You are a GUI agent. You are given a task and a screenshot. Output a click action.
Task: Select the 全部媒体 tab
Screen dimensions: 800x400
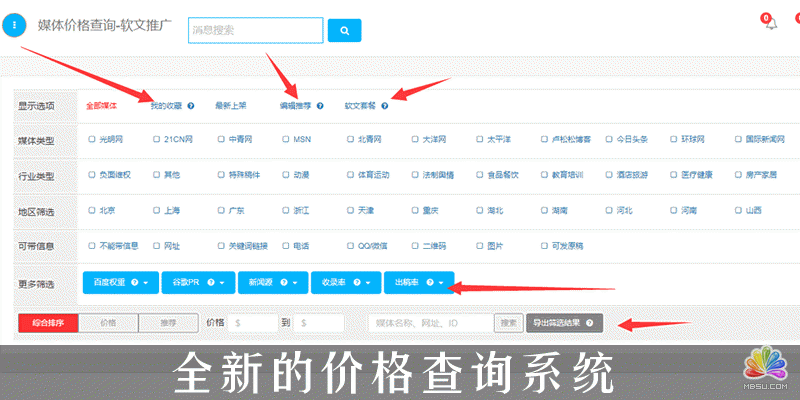tap(102, 105)
